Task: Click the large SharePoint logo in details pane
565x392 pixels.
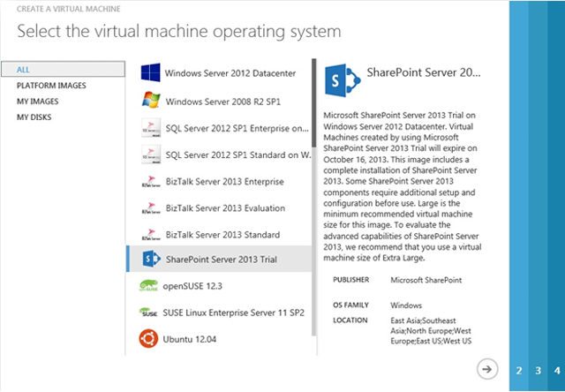Action: click(343, 80)
